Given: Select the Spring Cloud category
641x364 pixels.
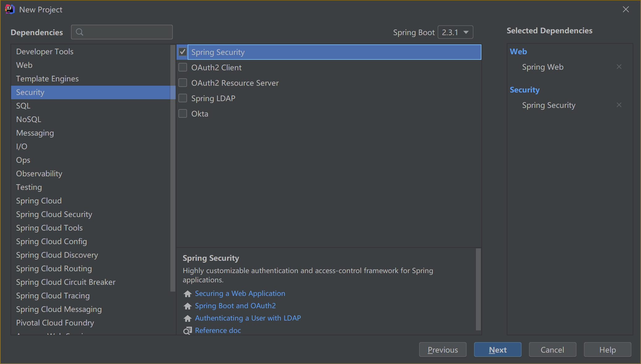Looking at the screenshot, I should point(91,201).
